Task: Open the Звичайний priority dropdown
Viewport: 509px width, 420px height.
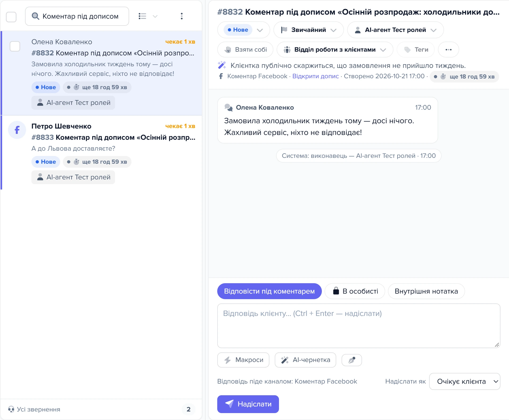Action: coord(309,30)
